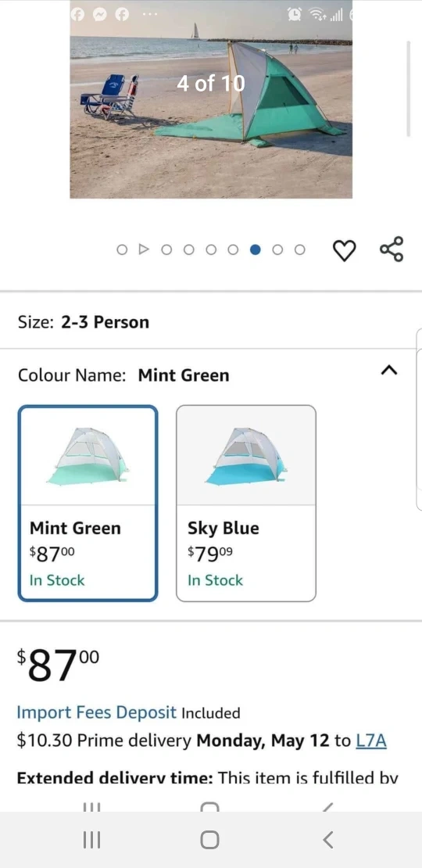This screenshot has height=868, width=422.
Task: Collapse the Colour Name section chevron
Action: click(x=389, y=370)
